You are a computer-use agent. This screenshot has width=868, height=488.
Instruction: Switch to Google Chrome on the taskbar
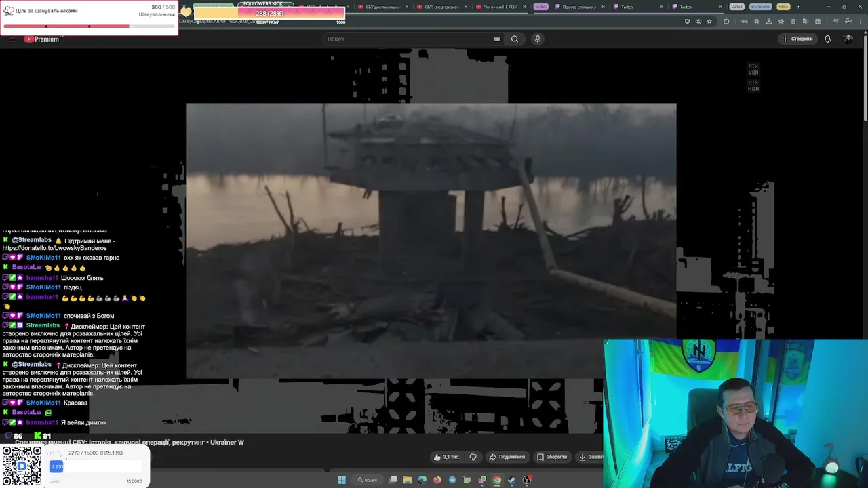coord(497,480)
